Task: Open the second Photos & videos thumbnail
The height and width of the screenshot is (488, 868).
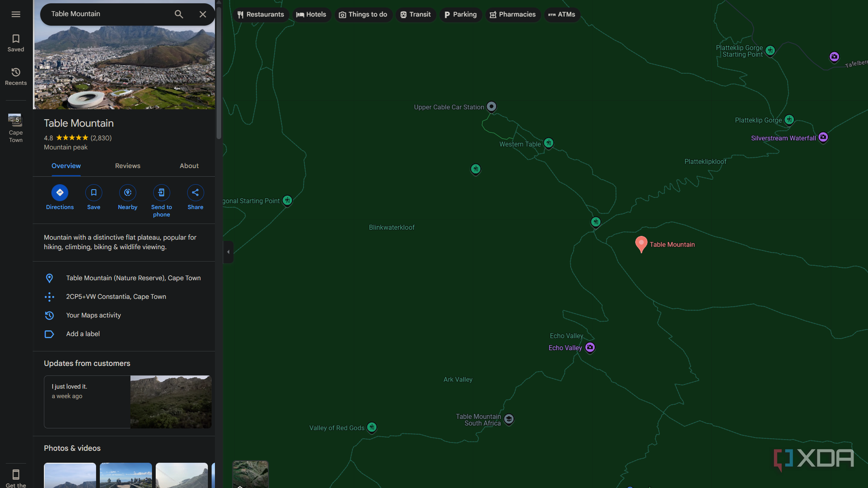Action: click(x=126, y=475)
